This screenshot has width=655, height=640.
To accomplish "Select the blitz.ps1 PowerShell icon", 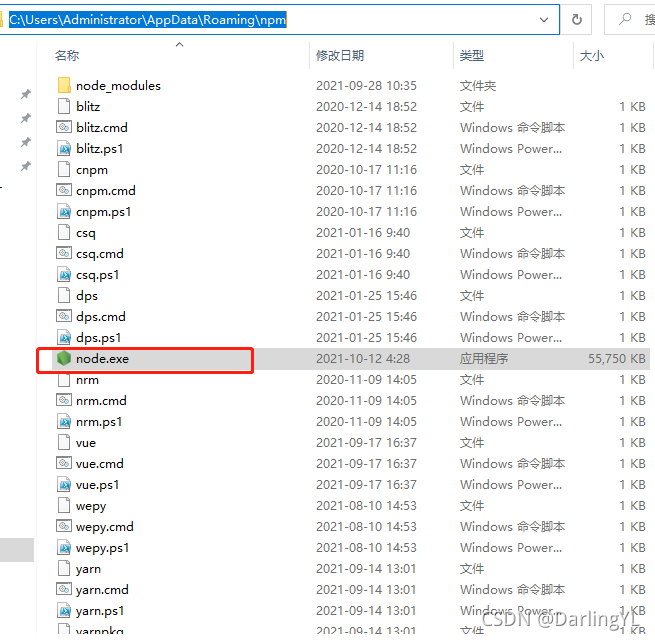I will tap(64, 148).
